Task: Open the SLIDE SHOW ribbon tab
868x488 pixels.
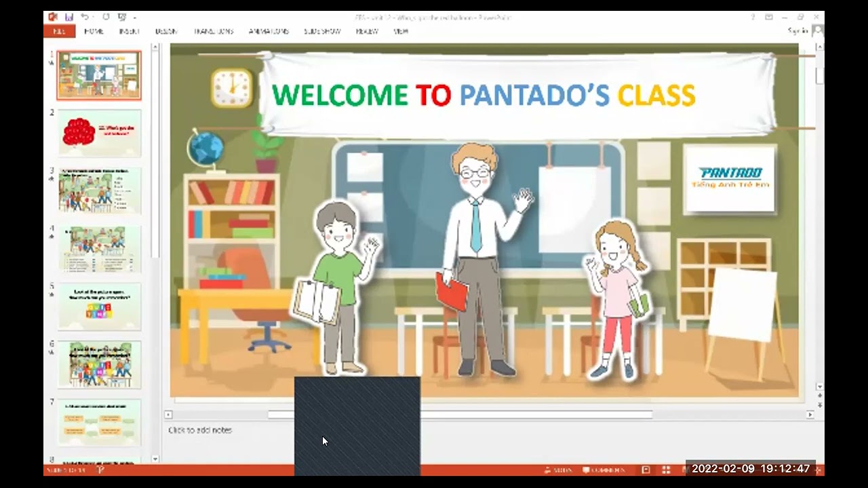Action: [322, 31]
